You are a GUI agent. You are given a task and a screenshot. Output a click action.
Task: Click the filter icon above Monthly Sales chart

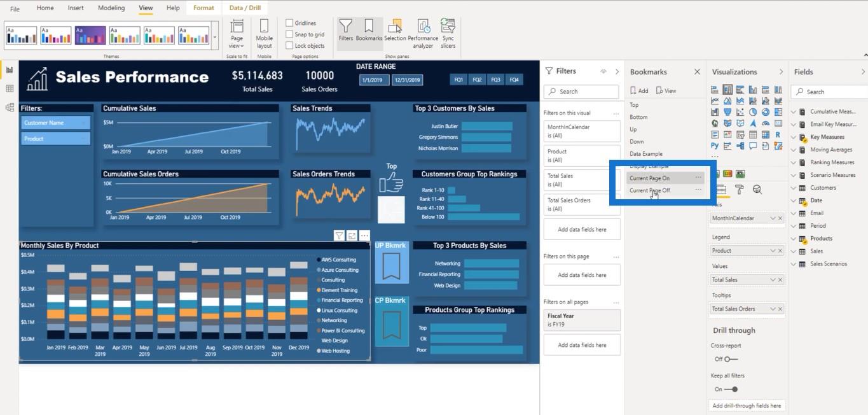point(340,236)
